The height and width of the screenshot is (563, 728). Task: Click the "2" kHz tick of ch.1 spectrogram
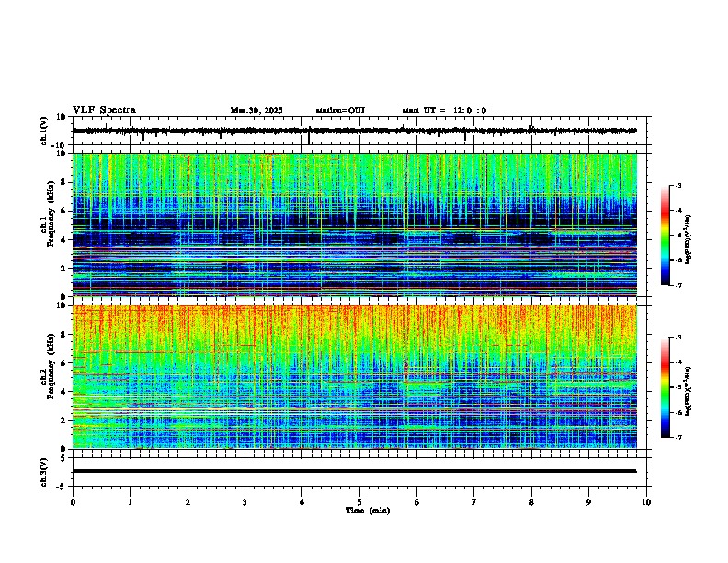pos(63,269)
